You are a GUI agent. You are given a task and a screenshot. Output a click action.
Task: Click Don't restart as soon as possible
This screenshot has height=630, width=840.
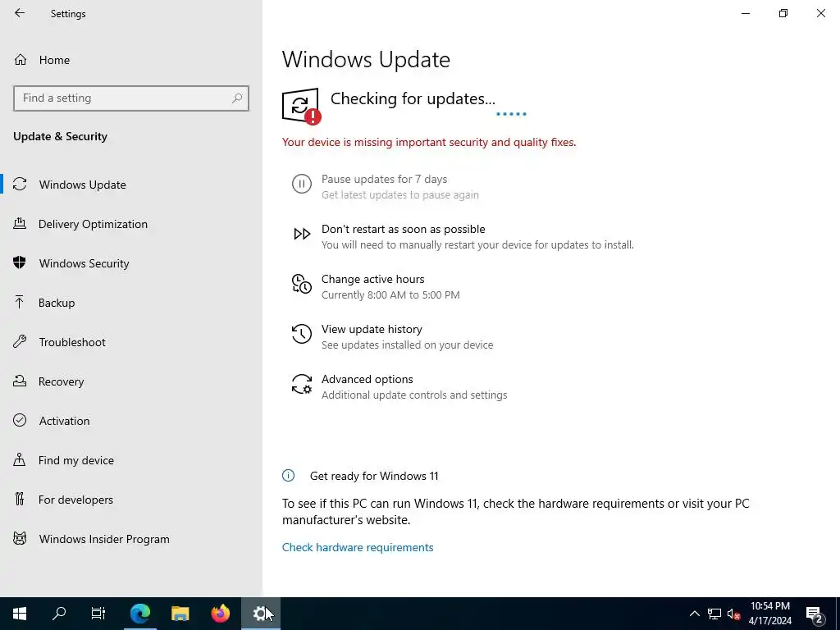[404, 229]
